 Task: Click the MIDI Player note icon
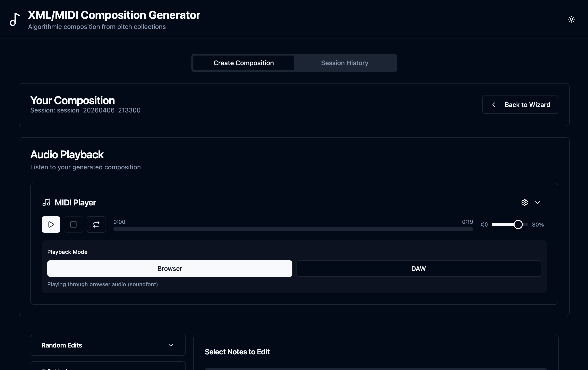46,202
